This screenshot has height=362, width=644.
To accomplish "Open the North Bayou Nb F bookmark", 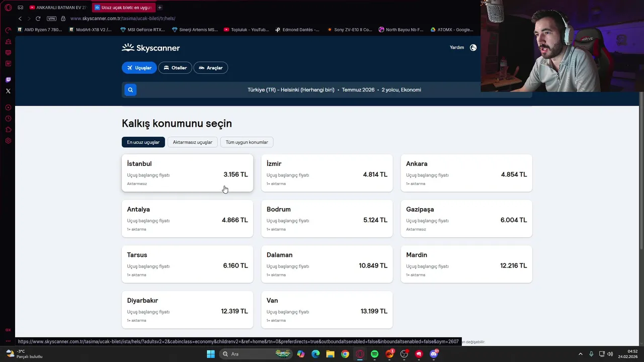I will [401, 30].
